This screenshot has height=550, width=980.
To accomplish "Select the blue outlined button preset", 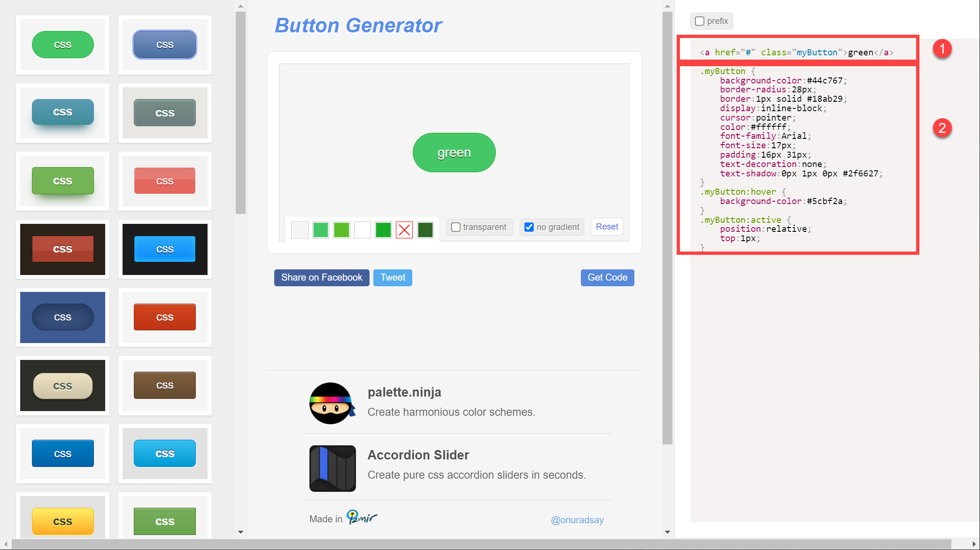I will (164, 45).
